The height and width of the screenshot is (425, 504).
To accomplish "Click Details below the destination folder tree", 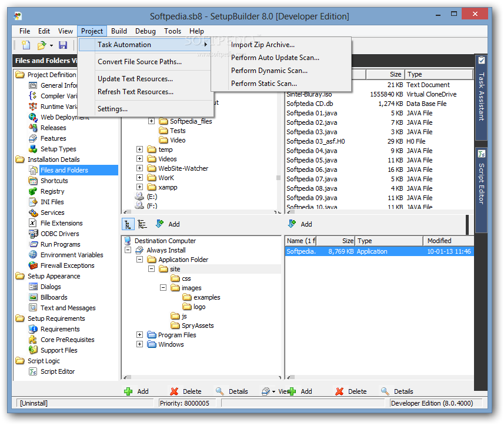I will [232, 391].
